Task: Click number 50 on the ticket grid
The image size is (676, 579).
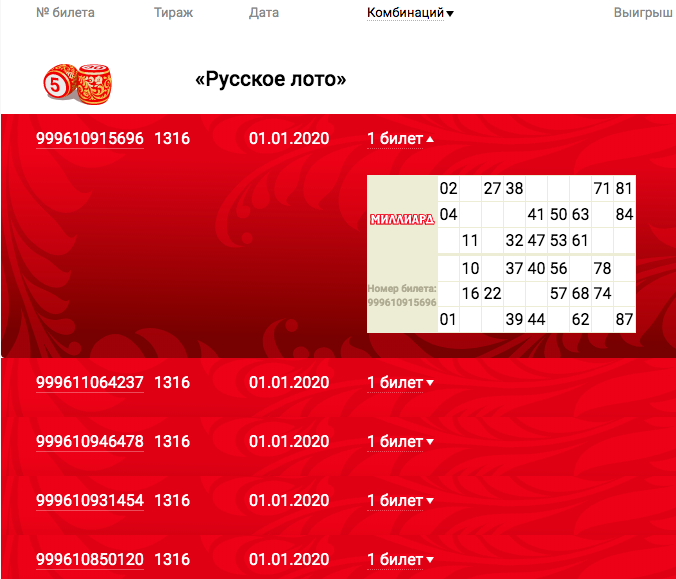Action: click(x=558, y=214)
